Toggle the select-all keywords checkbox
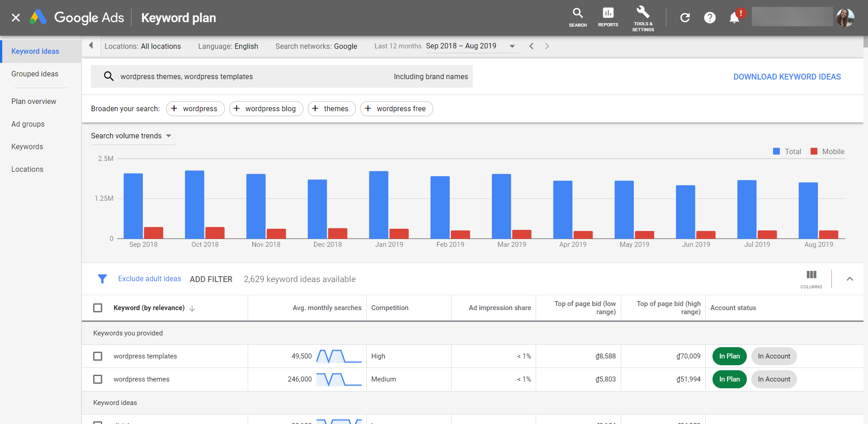The image size is (868, 424). (98, 308)
